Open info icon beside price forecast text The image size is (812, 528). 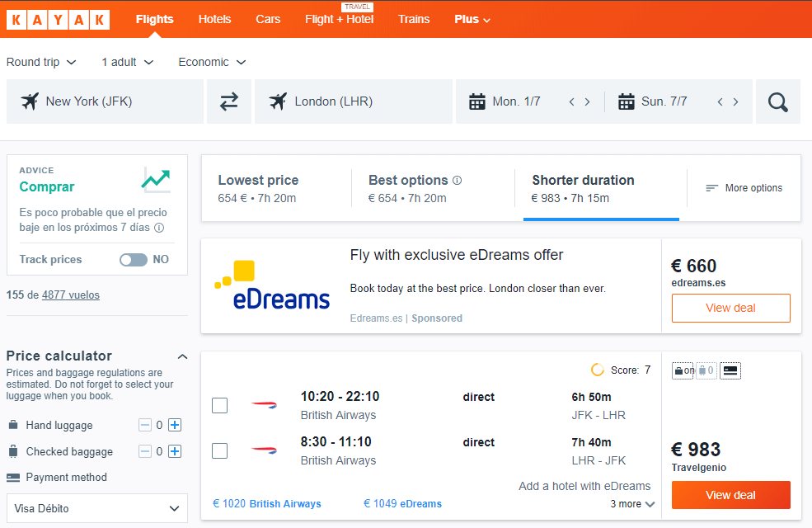pos(159,228)
